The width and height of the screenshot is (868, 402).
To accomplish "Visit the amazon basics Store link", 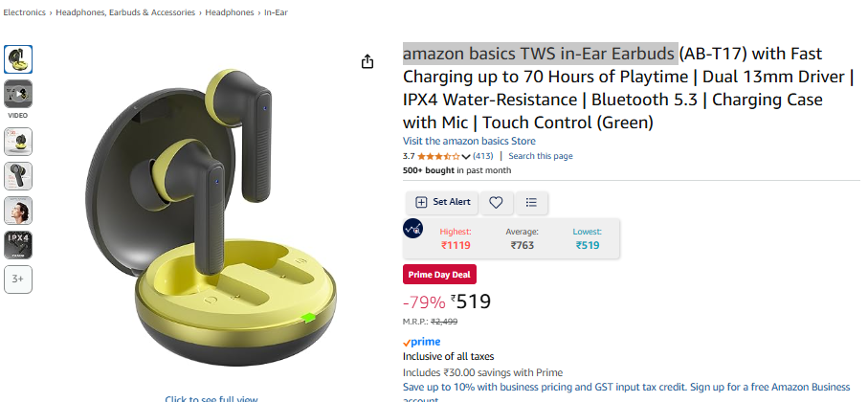I will point(469,141).
